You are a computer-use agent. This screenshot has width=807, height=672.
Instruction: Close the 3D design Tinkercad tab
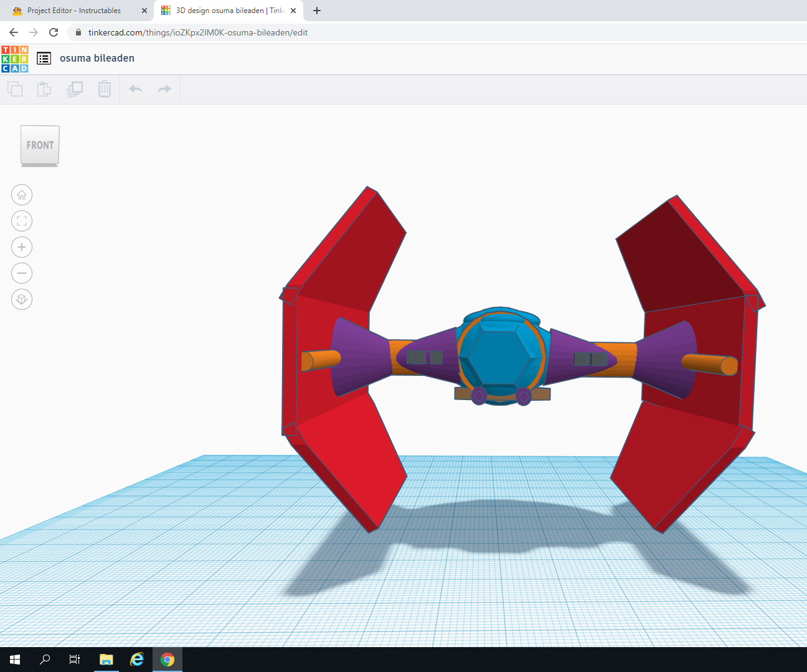(293, 11)
